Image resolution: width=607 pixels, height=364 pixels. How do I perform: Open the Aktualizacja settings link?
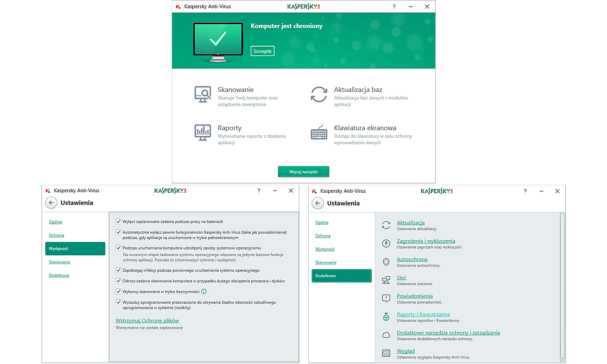(411, 223)
